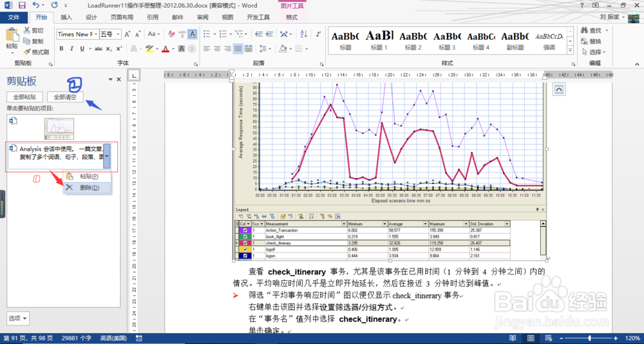The image size is (644, 344).
Task: Toggle strikethrough (abc) formatting
Action: (x=98, y=49)
